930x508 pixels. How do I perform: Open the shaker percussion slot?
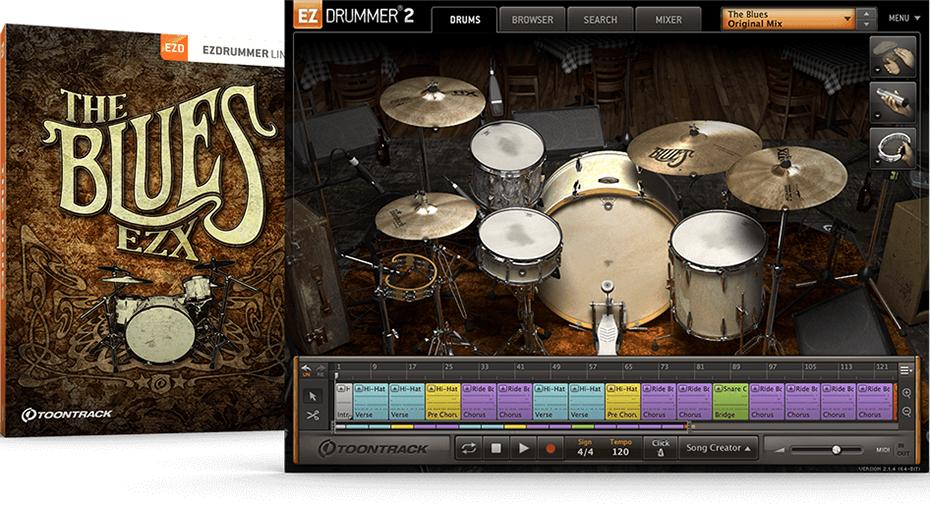[893, 101]
